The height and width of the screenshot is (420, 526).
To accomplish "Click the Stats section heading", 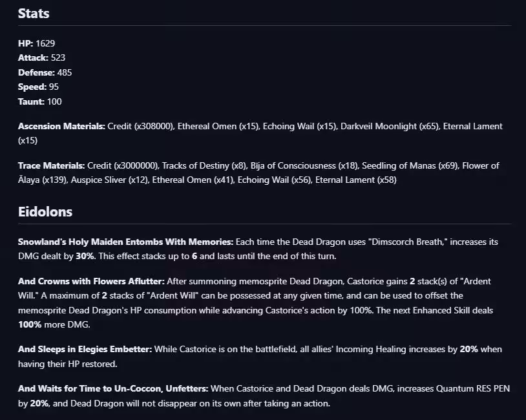I will click(34, 14).
